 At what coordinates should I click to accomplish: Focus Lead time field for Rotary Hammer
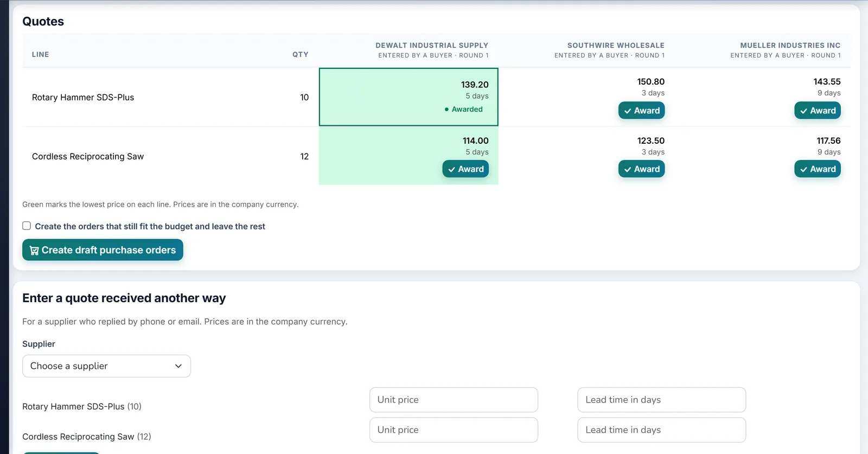point(662,400)
